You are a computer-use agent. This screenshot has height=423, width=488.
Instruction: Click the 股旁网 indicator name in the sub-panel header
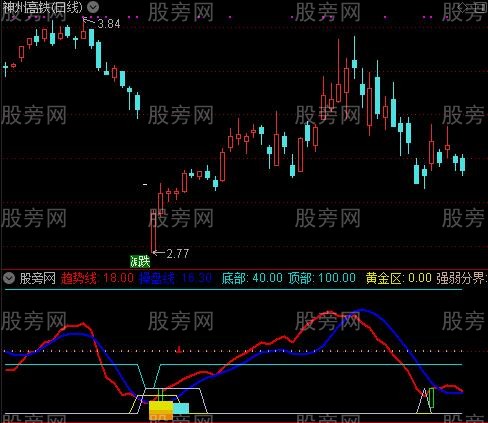[x=37, y=278]
